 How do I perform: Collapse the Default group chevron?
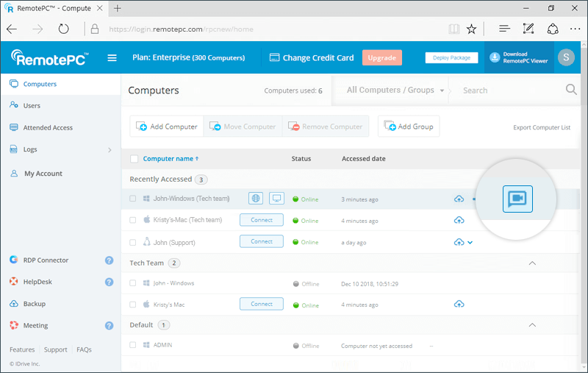point(532,325)
